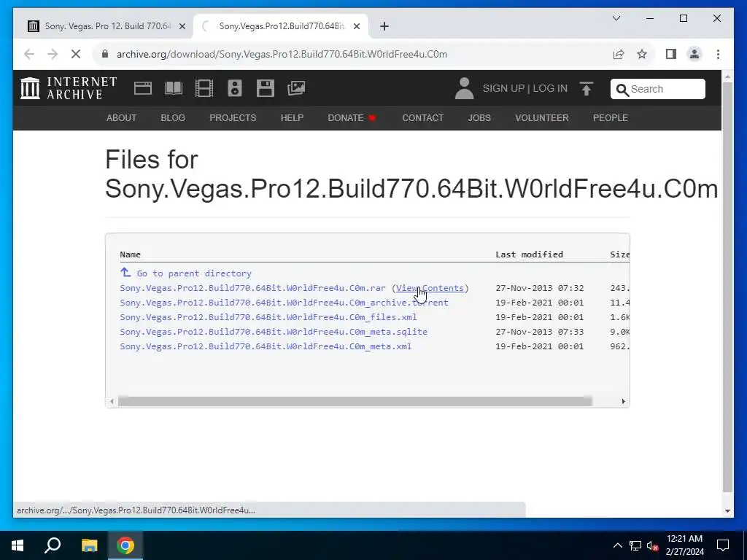Viewport: 747px width, 560px height.
Task: View site information lock icon
Action: (105, 54)
